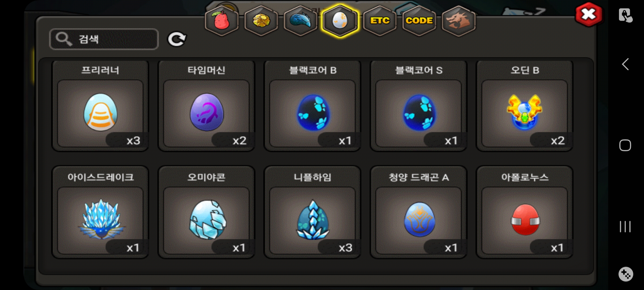The image size is (644, 290).
Task: Choose the red 아폴로누스 egg
Action: click(525, 212)
